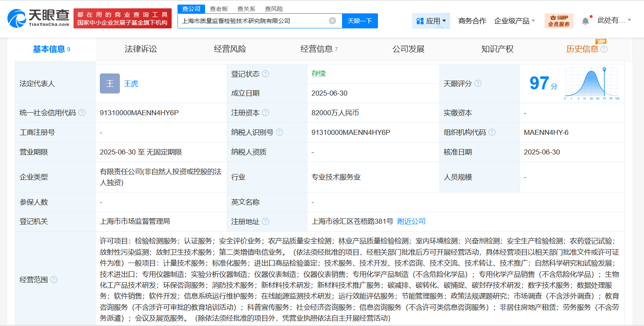The width and height of the screenshot is (644, 326).
Task: Click the score distribution chart
Action: (x=591, y=83)
